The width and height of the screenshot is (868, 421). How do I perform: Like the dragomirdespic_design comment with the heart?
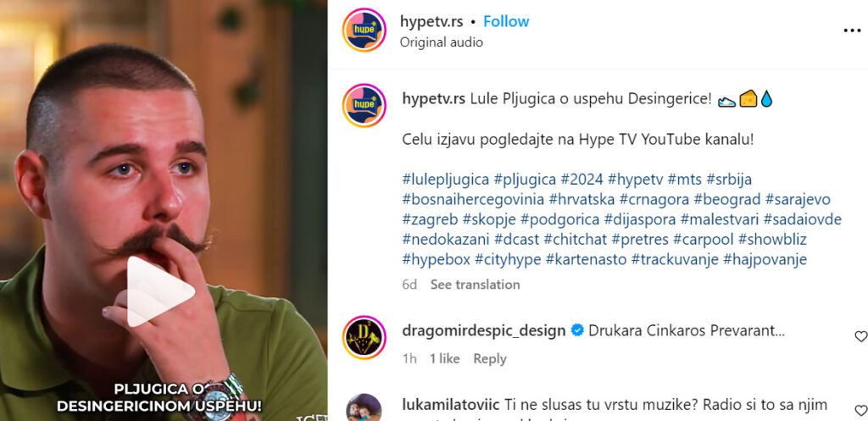click(861, 336)
